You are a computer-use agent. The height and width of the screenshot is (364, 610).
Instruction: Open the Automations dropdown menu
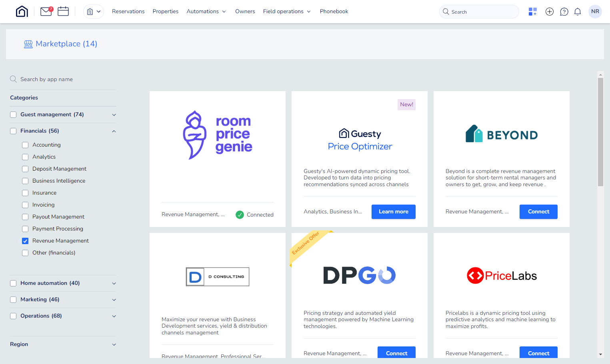click(x=206, y=11)
